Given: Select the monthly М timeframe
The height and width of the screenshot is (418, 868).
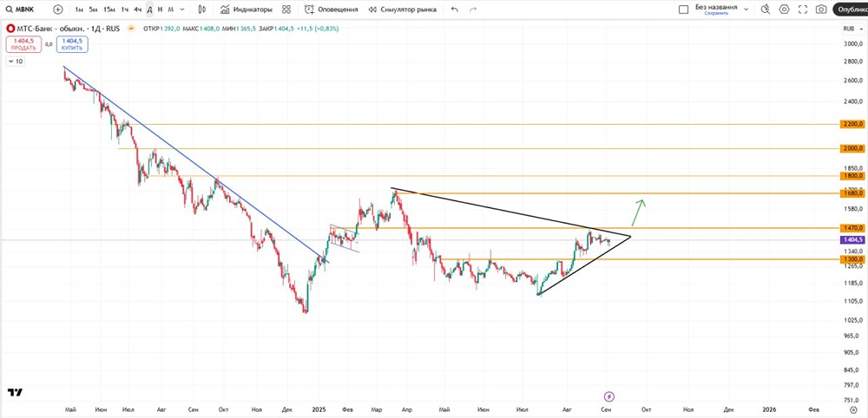Looking at the screenshot, I should [x=170, y=10].
